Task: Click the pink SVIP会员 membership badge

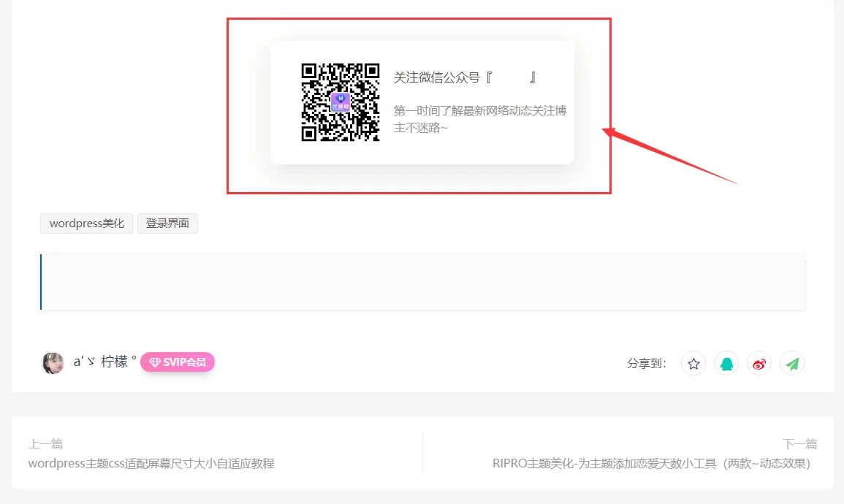Action: [x=178, y=362]
